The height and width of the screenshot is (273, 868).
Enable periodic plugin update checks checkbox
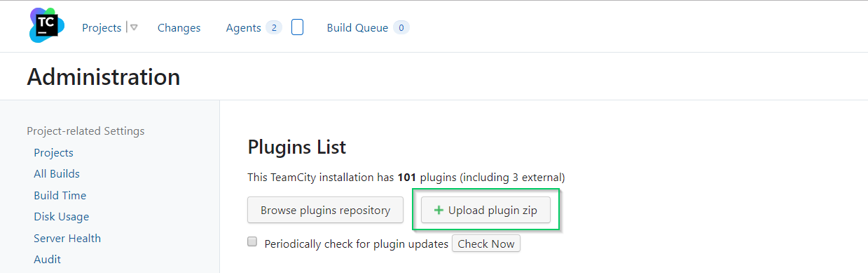pos(252,242)
